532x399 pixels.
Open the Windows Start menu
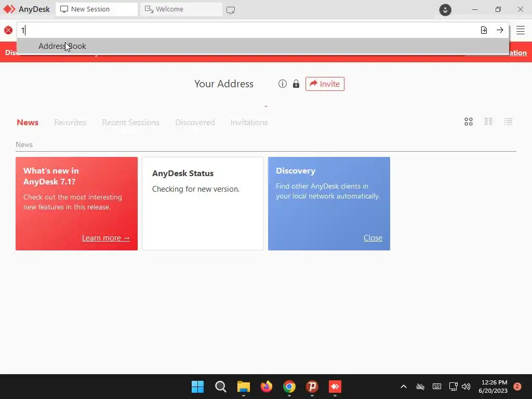click(197, 387)
